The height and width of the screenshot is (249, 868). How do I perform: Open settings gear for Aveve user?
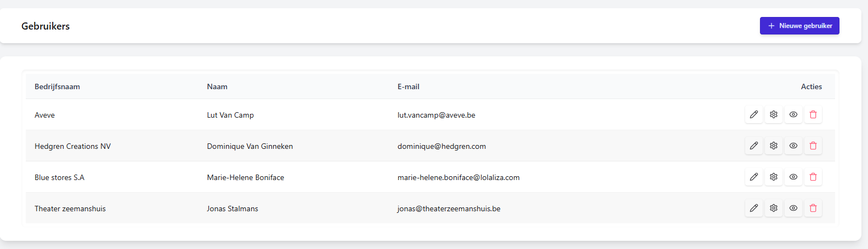coord(774,114)
